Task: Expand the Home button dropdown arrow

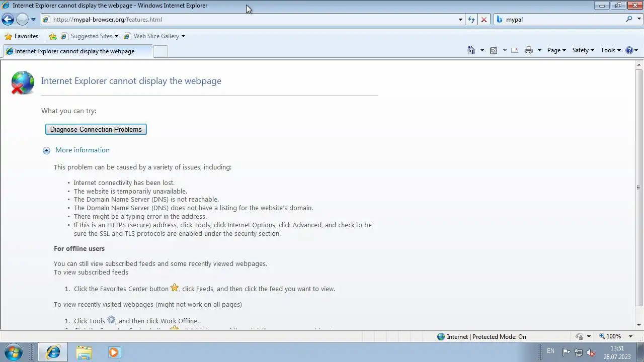Action: click(482, 50)
